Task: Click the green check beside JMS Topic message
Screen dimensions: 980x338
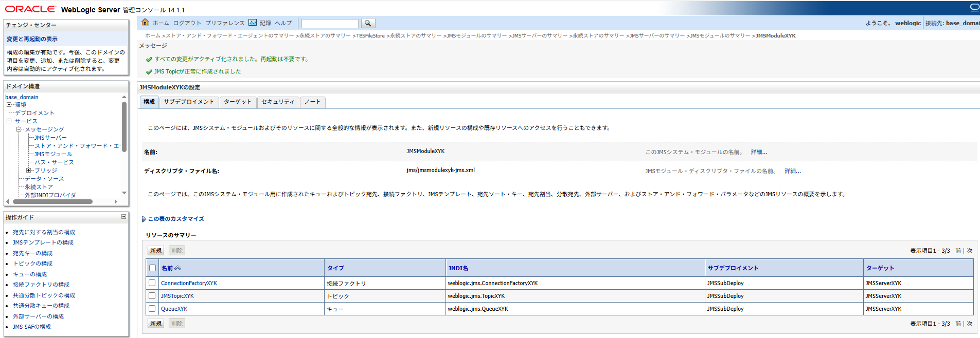Action: [149, 72]
